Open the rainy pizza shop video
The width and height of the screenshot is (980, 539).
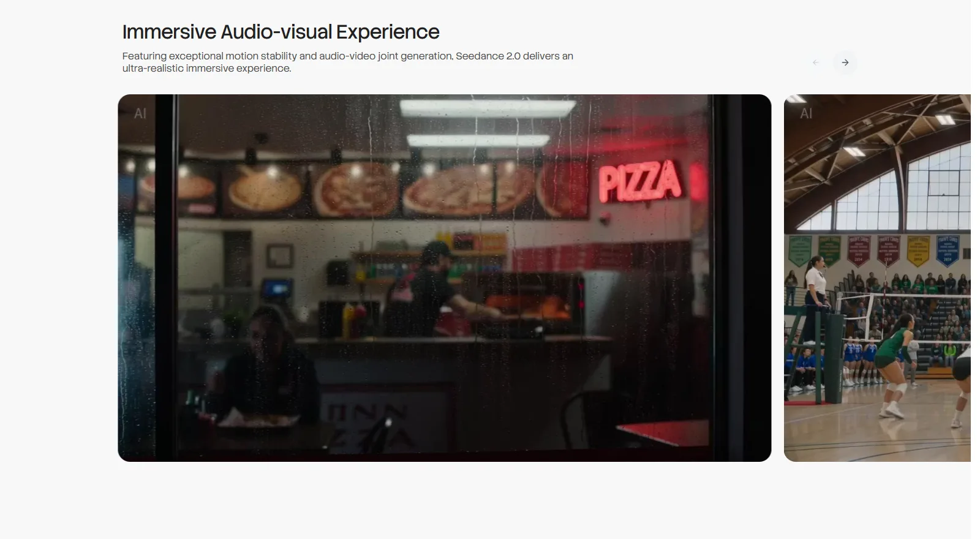445,278
